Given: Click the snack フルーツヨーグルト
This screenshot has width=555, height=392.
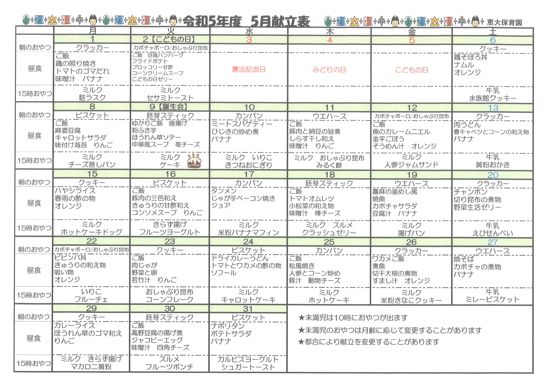Looking at the screenshot, I should 170,232.
